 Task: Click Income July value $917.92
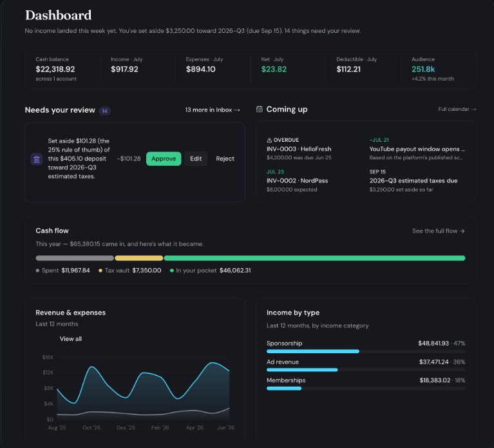124,69
